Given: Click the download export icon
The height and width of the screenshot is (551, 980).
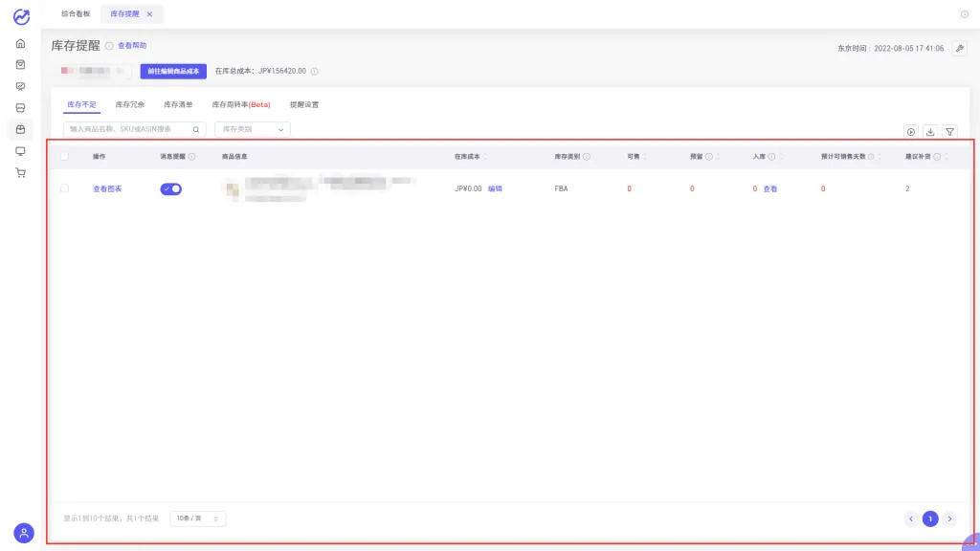Looking at the screenshot, I should pos(930,132).
